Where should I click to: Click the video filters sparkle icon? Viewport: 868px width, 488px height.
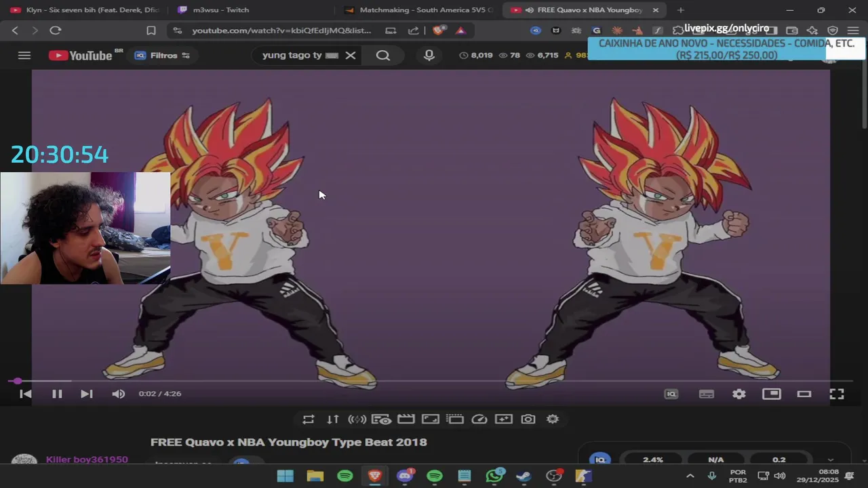tap(504, 420)
